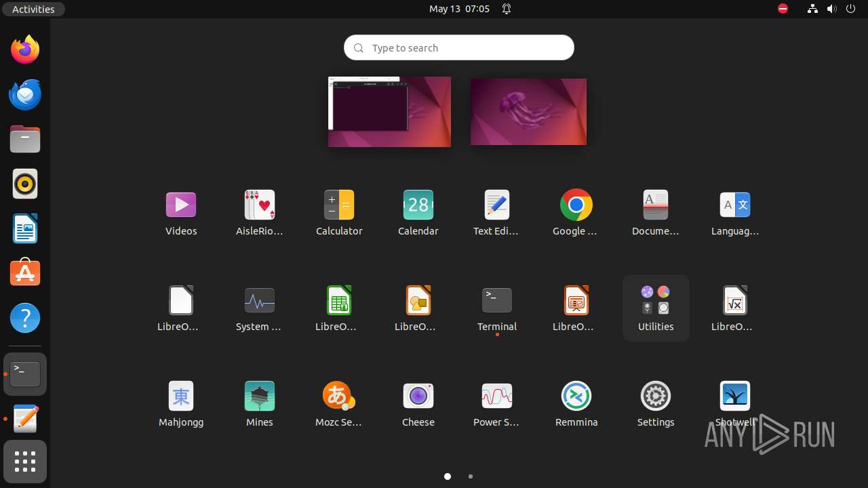Switch to running Terminal in the dock
Screen dimensions: 868x488
25,374
